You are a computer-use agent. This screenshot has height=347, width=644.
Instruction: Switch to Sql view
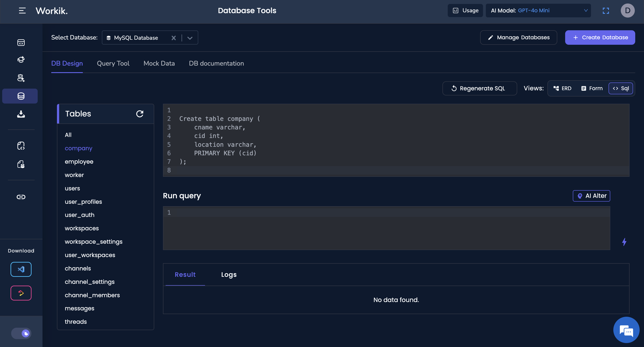[621, 88]
